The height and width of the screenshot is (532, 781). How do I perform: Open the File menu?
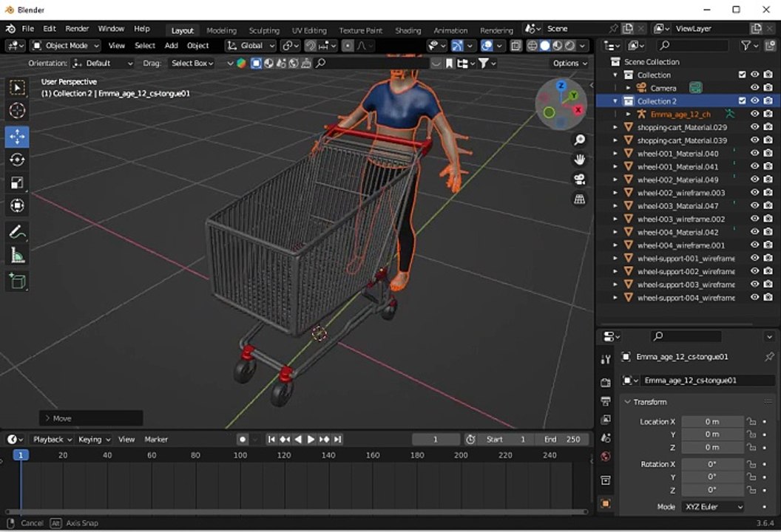pos(28,29)
